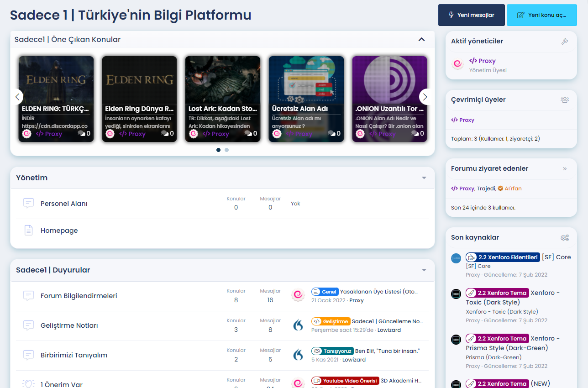Open the 1 Önerim Var forum

[x=62, y=384]
